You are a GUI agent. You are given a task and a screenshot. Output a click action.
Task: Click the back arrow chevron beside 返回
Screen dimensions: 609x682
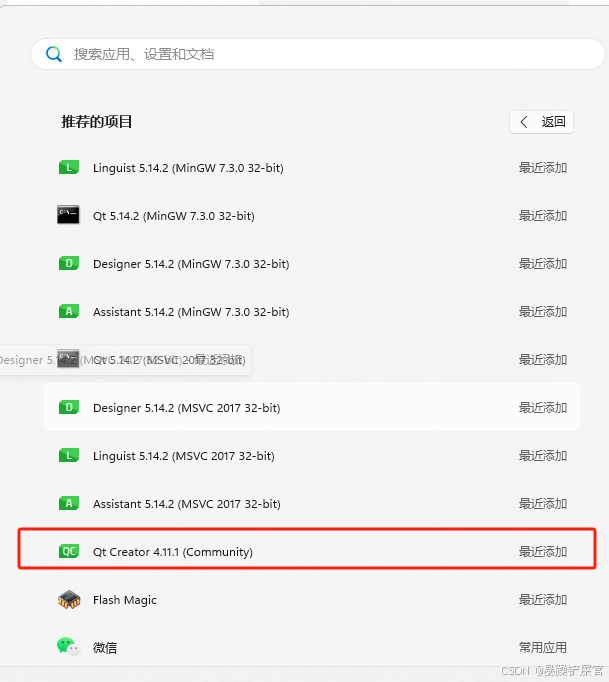[x=524, y=122]
